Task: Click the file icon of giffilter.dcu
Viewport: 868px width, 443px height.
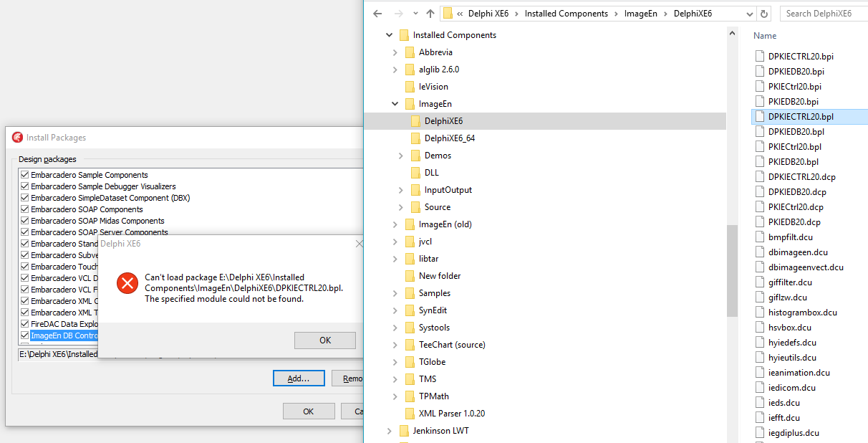Action: click(761, 282)
